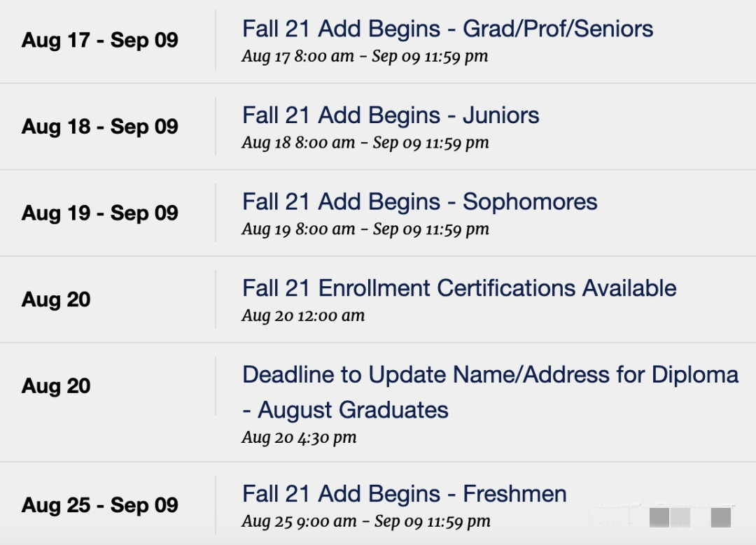Select the Aug 25 - Sep 09 date label
Screen dimensions: 756x545
click(100, 505)
